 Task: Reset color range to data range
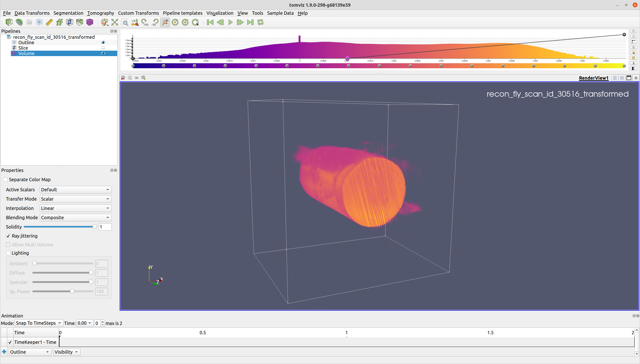tap(634, 31)
